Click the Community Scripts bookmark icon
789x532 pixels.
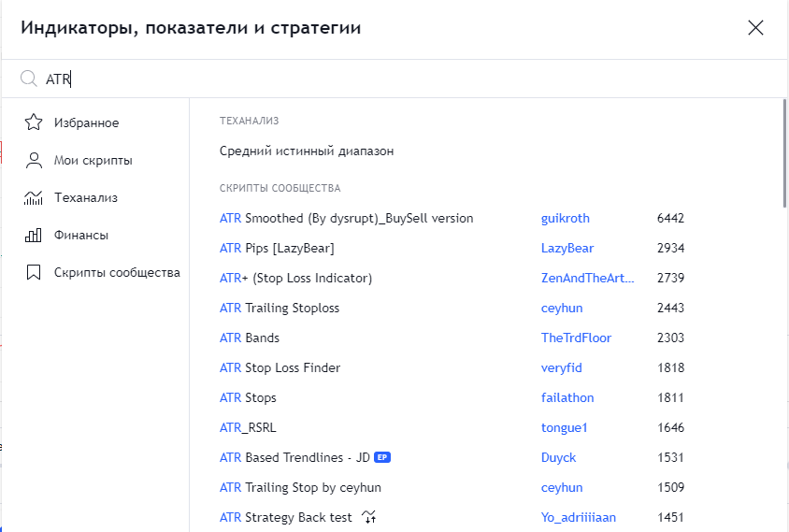34,272
